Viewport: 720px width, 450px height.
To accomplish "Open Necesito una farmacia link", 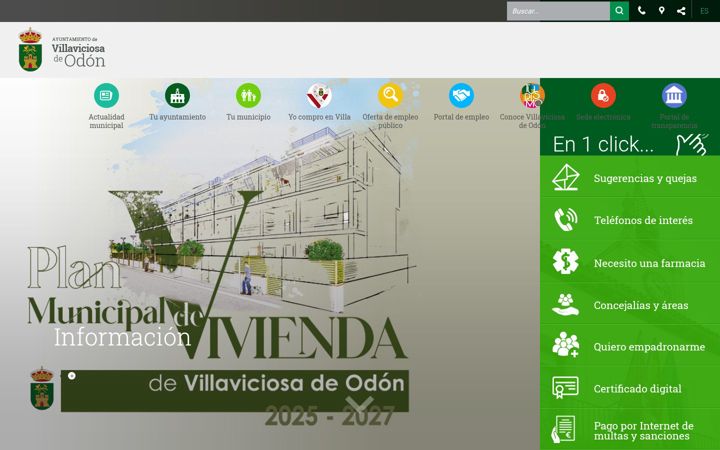I will pyautogui.click(x=649, y=263).
